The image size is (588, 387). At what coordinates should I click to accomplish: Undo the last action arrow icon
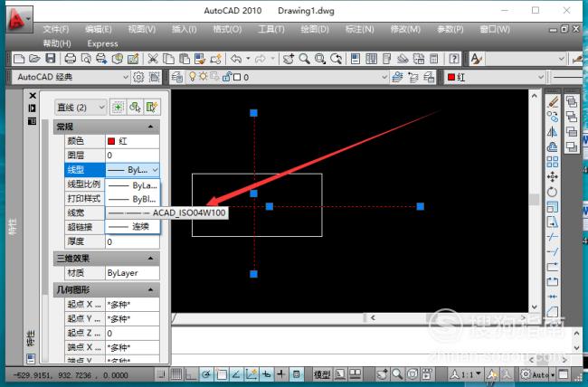[x=236, y=59]
